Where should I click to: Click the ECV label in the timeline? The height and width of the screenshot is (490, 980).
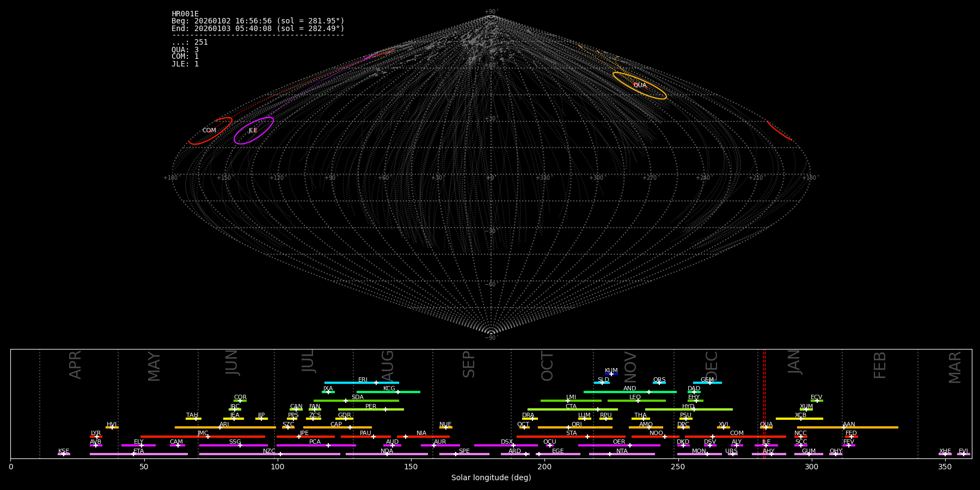816,397
